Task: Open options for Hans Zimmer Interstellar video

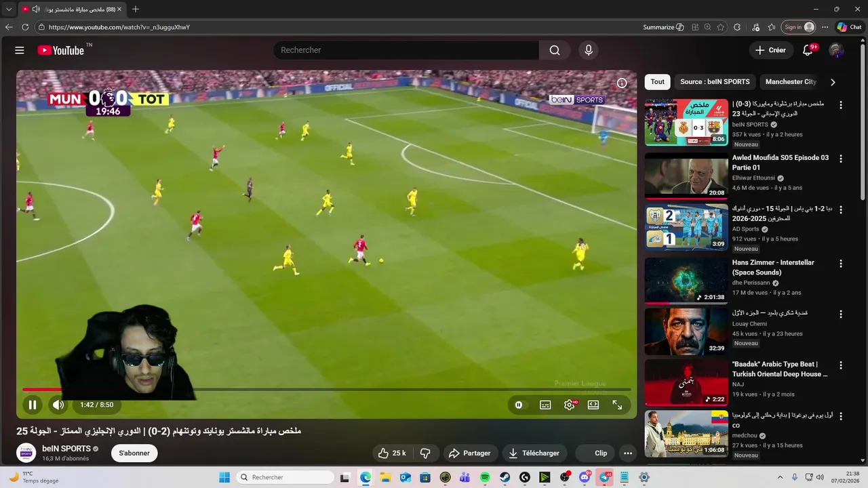Action: (x=841, y=264)
